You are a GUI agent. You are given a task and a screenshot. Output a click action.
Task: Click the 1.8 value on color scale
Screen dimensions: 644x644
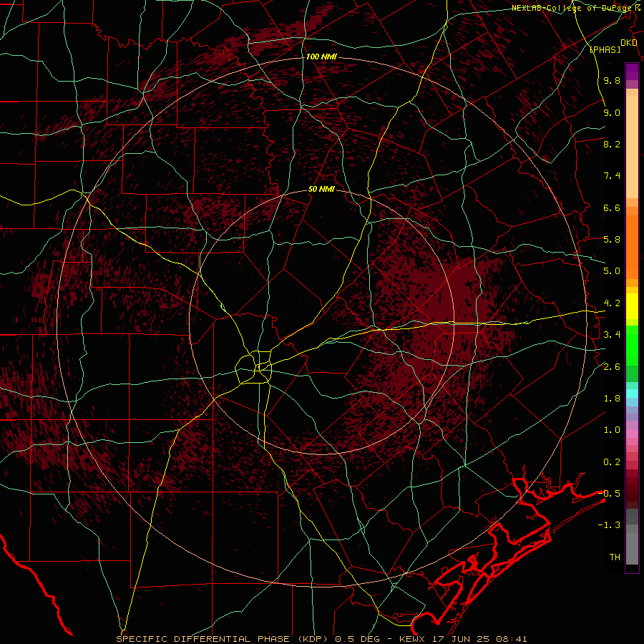612,399
